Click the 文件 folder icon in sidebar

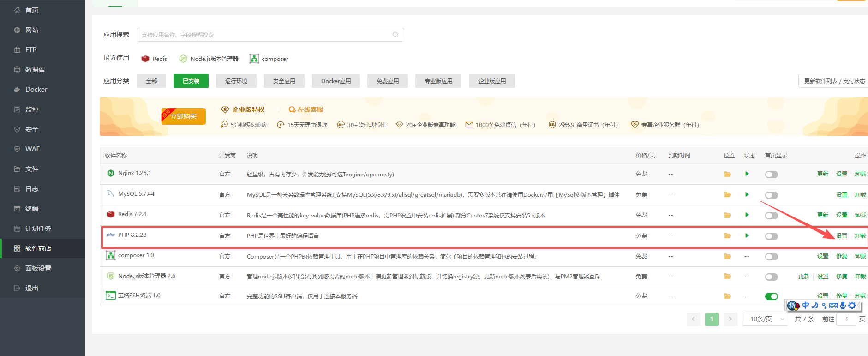17,169
